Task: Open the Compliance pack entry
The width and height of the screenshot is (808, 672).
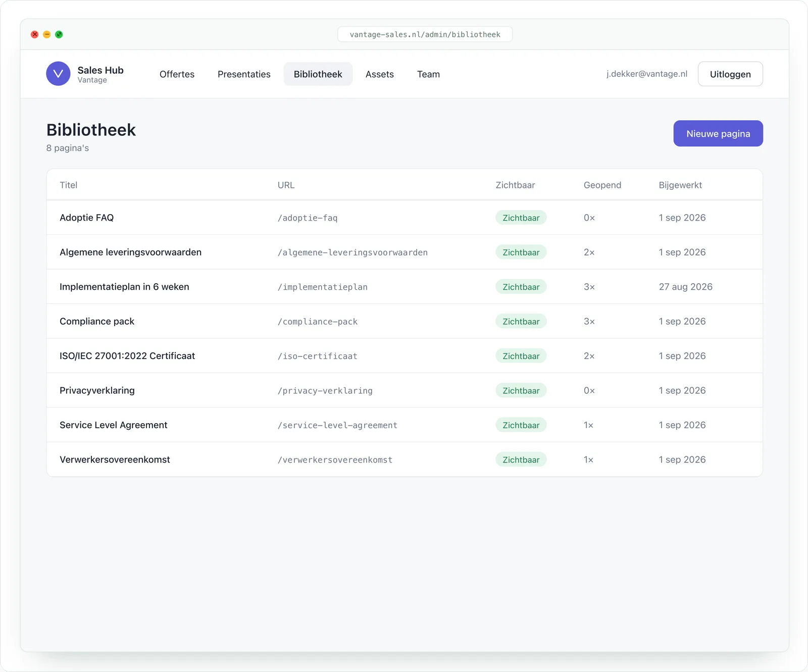Action: [x=97, y=321]
